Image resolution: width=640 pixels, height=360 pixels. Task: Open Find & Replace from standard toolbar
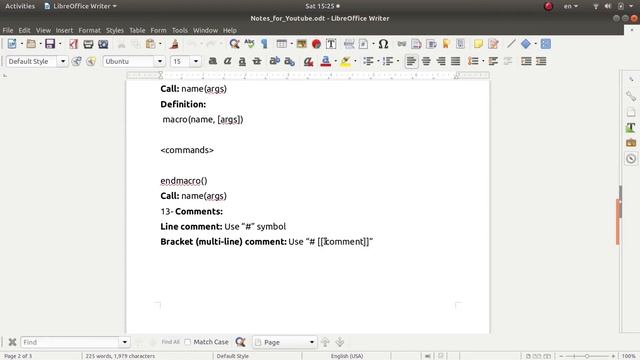(234, 44)
